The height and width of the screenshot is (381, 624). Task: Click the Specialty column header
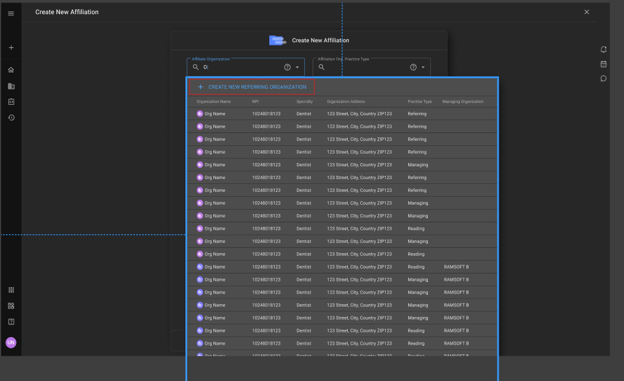[304, 102]
